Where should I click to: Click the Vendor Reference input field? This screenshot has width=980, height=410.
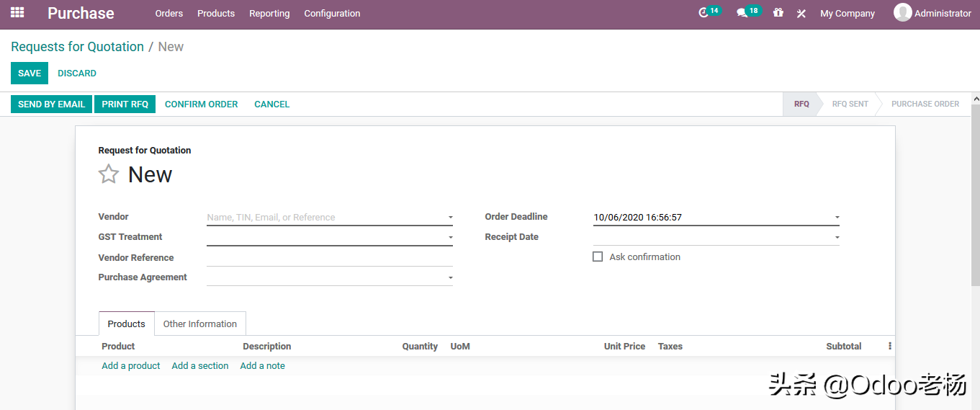[x=329, y=257]
